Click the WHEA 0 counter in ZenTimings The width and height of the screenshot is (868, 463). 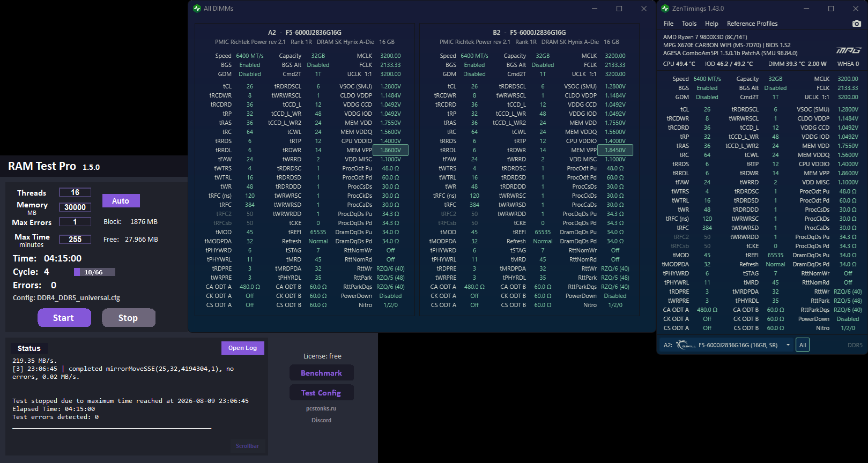point(848,64)
